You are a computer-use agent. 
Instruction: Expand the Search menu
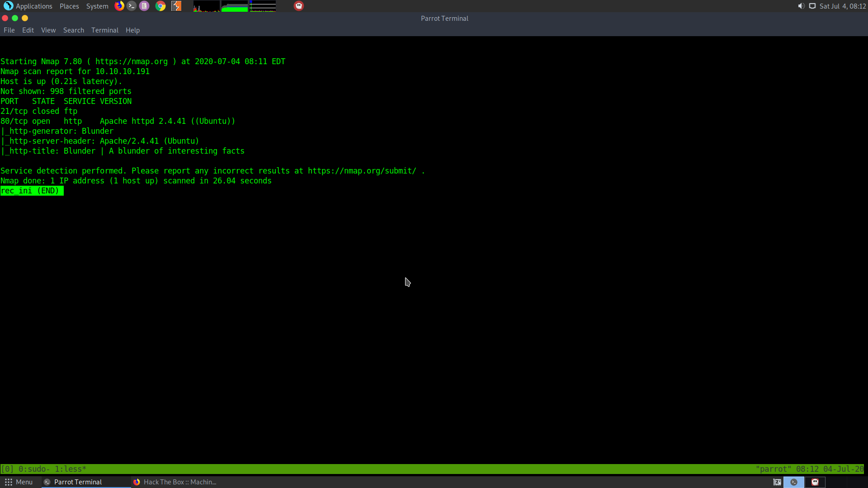[x=74, y=30]
